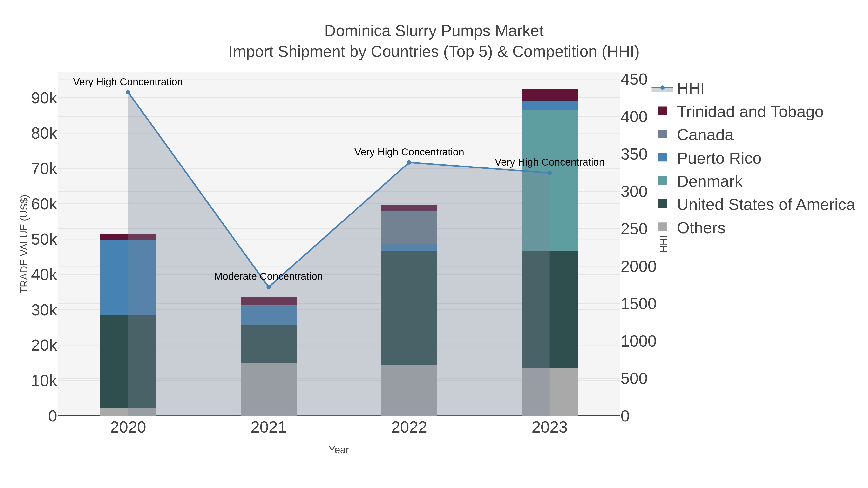Click the 'Year' axis title

[339, 450]
